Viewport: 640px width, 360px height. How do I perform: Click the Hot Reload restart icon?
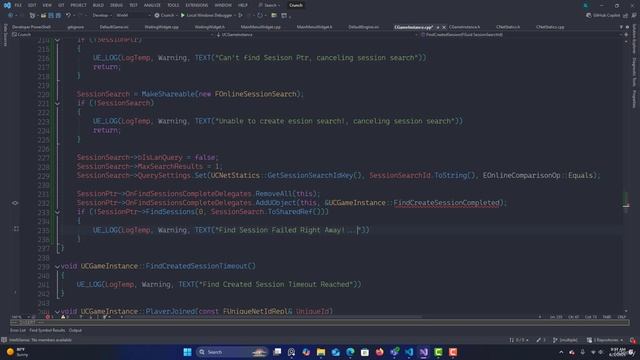[x=260, y=16]
